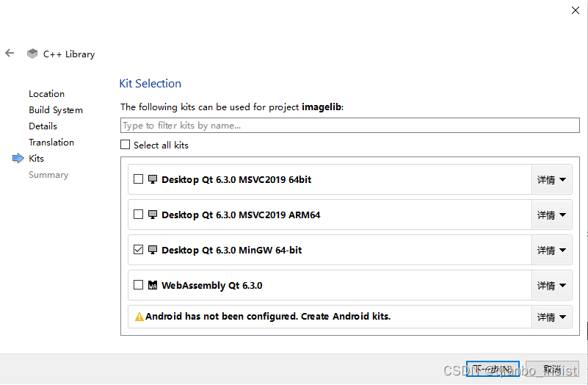Expand details for MSVC2019 ARM64 kit

[x=551, y=215]
